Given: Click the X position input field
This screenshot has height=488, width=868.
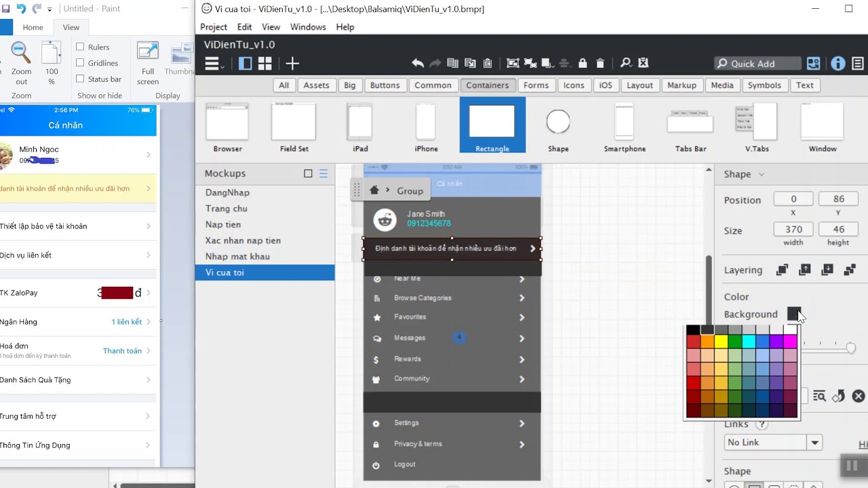Looking at the screenshot, I should click(793, 199).
